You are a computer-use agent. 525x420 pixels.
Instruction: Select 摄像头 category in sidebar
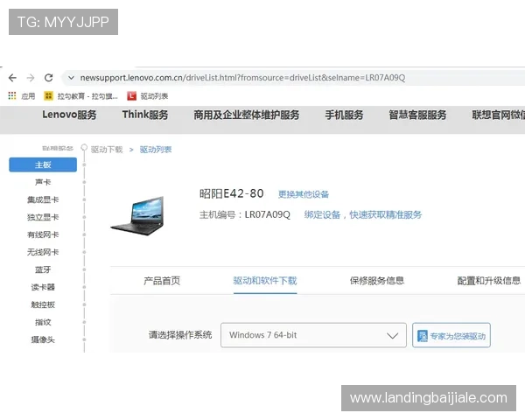pos(43,339)
